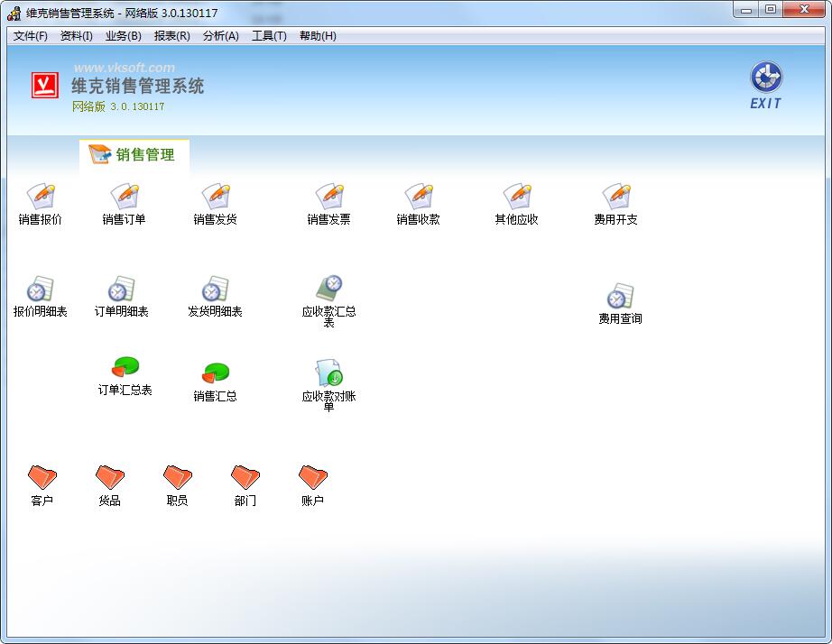This screenshot has width=832, height=644.
Task: Minimize the application window
Action: (746, 10)
